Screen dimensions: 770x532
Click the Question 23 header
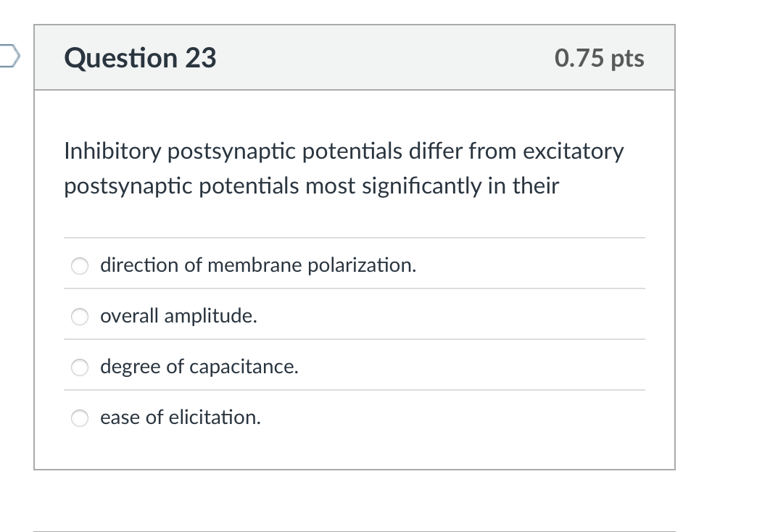pyautogui.click(x=141, y=58)
